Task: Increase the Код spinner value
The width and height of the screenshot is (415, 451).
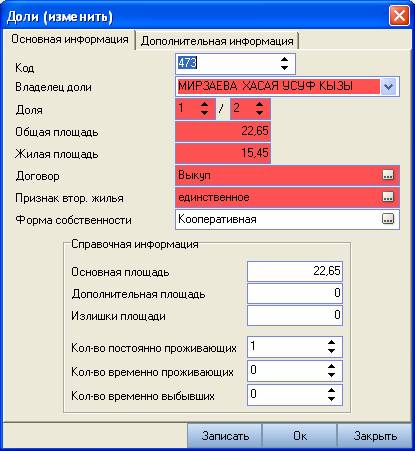Action: pos(284,59)
